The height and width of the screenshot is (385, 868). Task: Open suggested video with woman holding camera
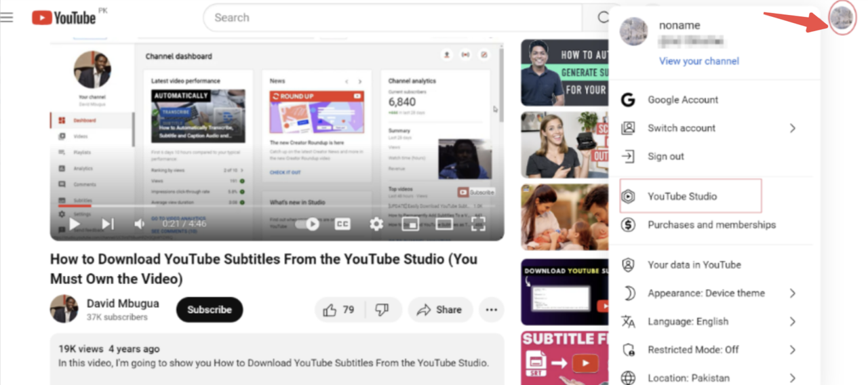(565, 144)
